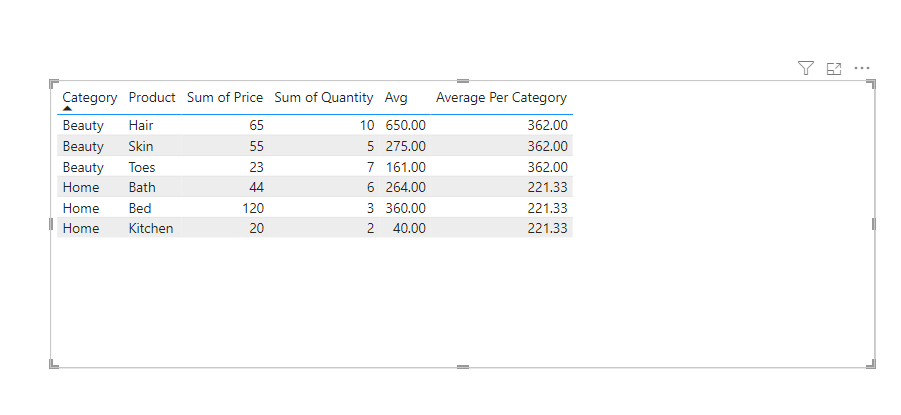Click the price value 44
The width and height of the screenshot is (901, 415).
(x=256, y=187)
